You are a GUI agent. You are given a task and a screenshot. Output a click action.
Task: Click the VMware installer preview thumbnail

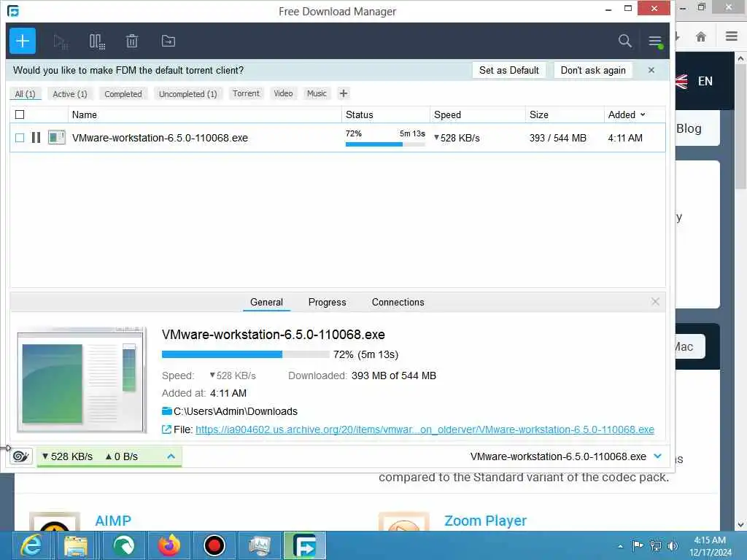[x=82, y=381]
